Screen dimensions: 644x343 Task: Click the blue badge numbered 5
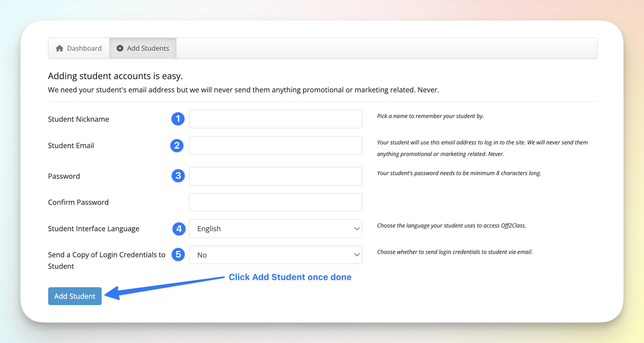(x=178, y=255)
